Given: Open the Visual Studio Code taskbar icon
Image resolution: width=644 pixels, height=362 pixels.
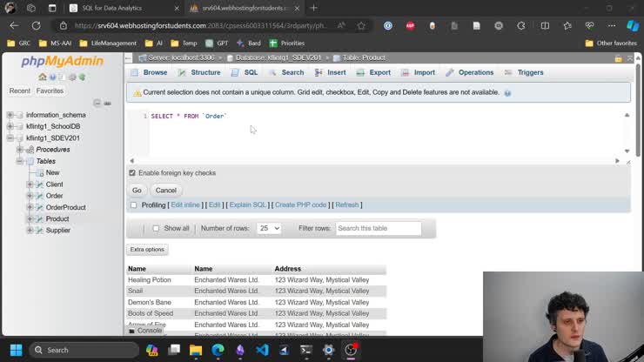Looking at the screenshot, I should (x=262, y=350).
